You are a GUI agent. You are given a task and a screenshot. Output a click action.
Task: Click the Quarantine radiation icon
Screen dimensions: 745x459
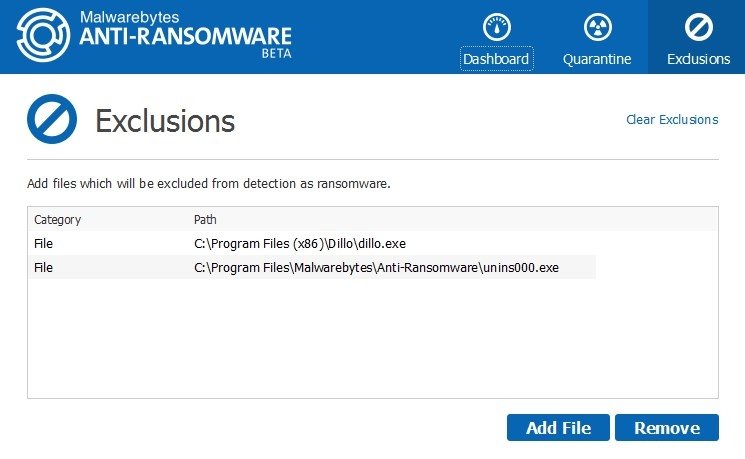597,27
